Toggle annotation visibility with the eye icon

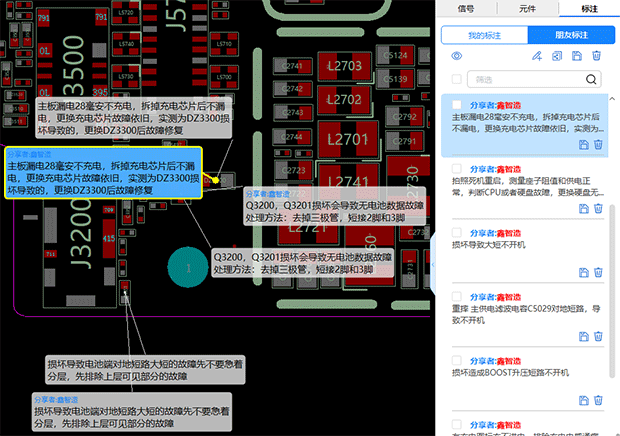pyautogui.click(x=456, y=56)
